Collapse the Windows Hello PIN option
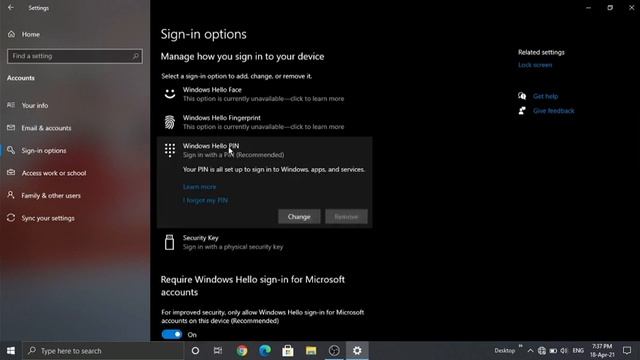This screenshot has width=640, height=360. coord(264,150)
